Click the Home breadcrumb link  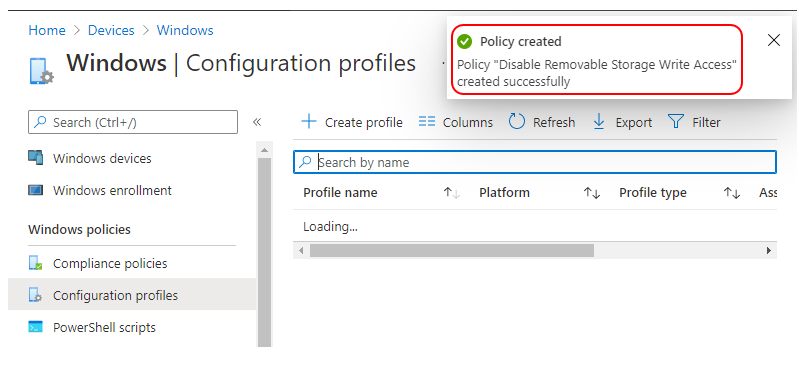tap(47, 30)
